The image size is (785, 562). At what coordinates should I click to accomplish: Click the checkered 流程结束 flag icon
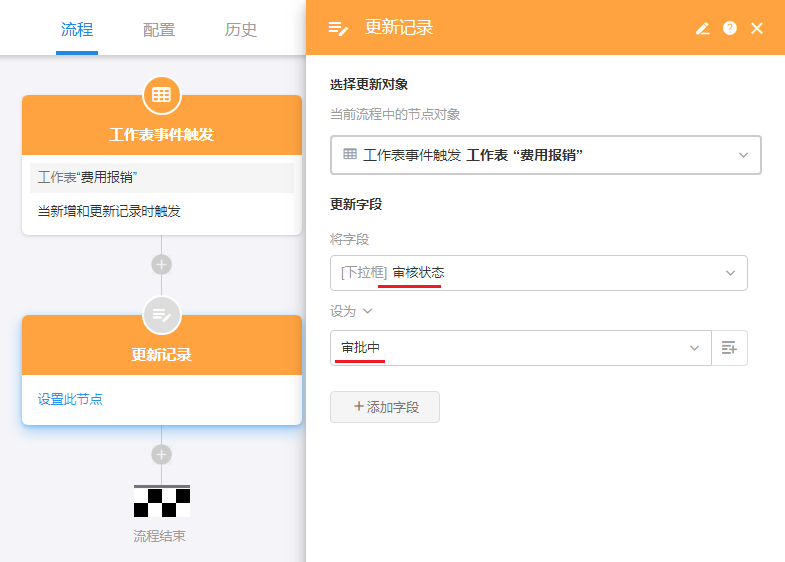tap(161, 500)
